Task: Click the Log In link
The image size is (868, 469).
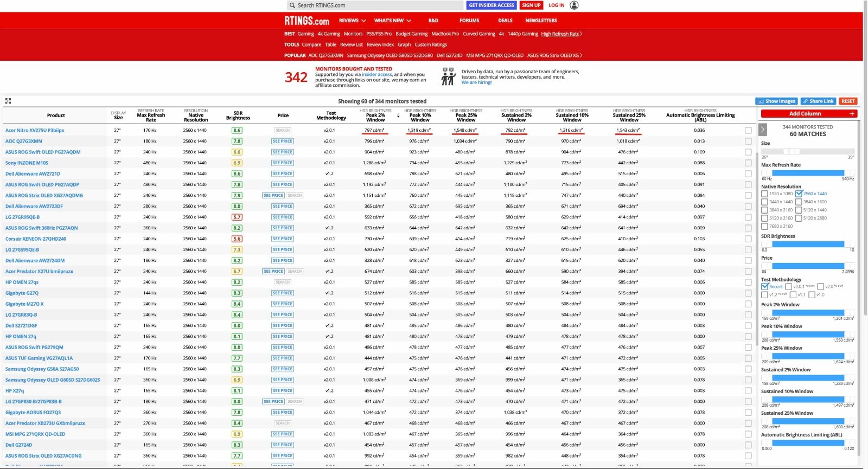Action: [556, 5]
